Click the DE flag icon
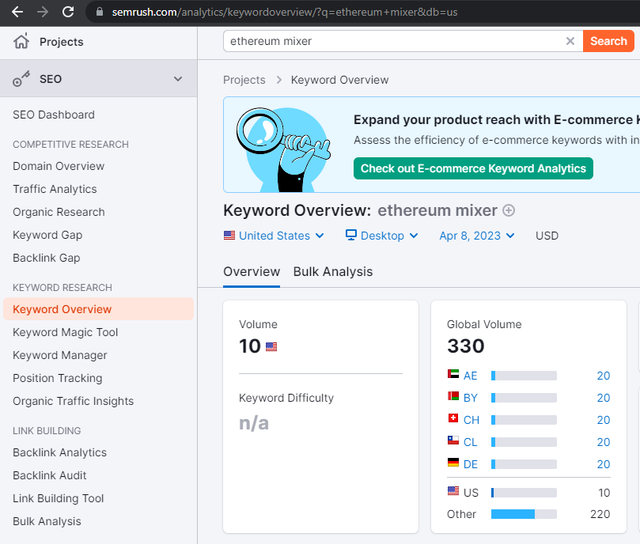640x544 pixels. [453, 462]
